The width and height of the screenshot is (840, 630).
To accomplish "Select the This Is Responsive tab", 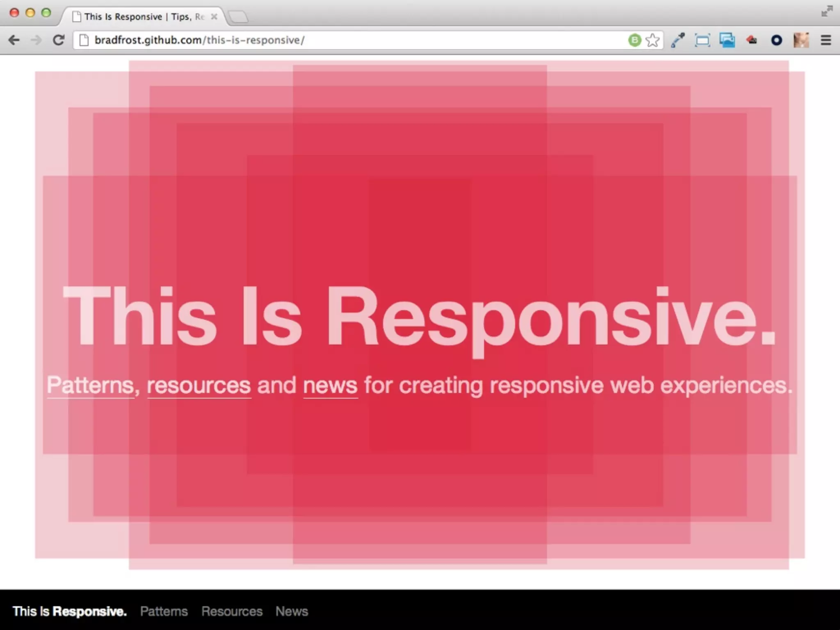I will 139,17.
